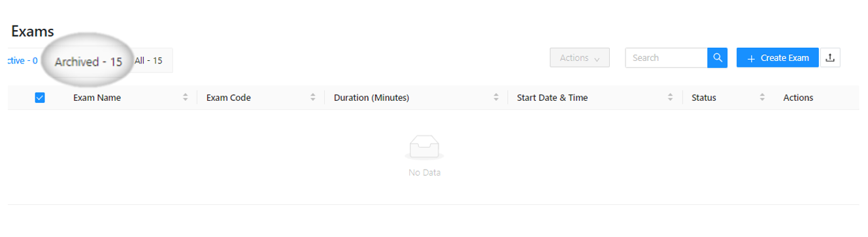Viewport: 868px width, 237px height.
Task: Click the Exam Code column header
Action: [x=229, y=98]
